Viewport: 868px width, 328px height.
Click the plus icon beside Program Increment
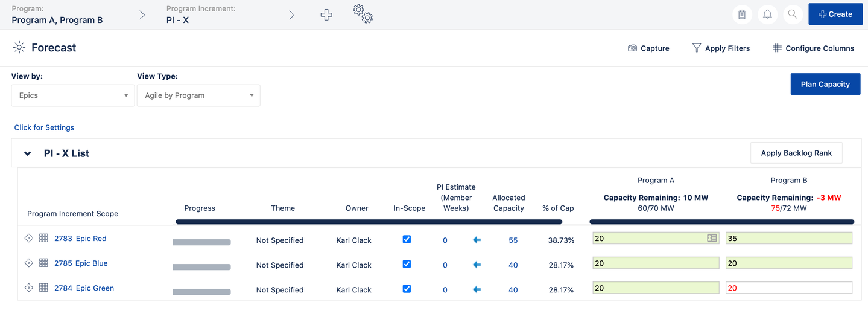(326, 15)
